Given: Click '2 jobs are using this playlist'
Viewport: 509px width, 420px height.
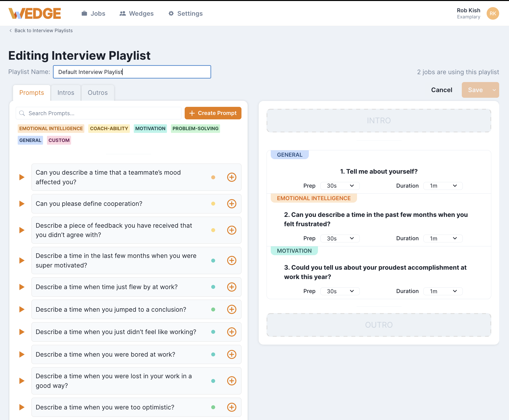Looking at the screenshot, I should tap(458, 72).
